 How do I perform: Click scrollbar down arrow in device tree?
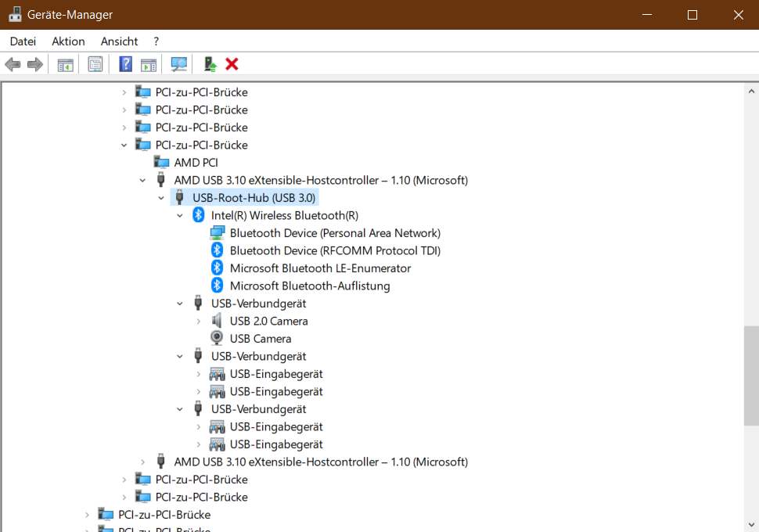(751, 524)
